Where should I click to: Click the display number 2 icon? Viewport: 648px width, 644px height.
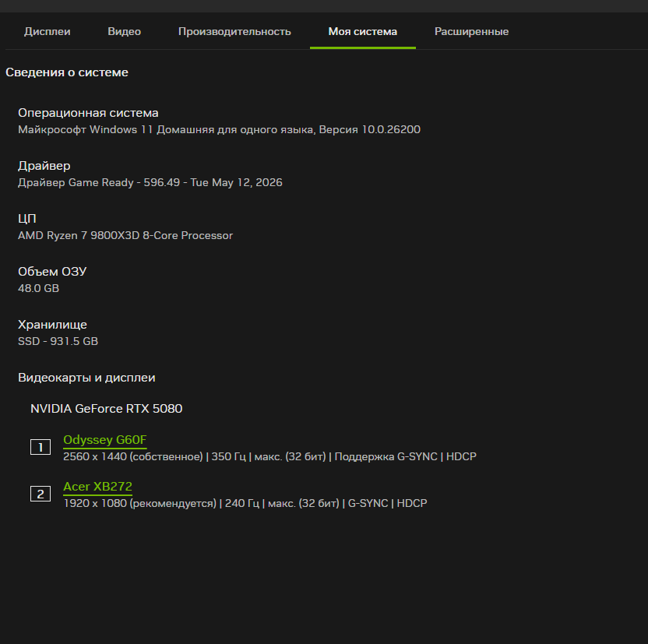[40, 494]
